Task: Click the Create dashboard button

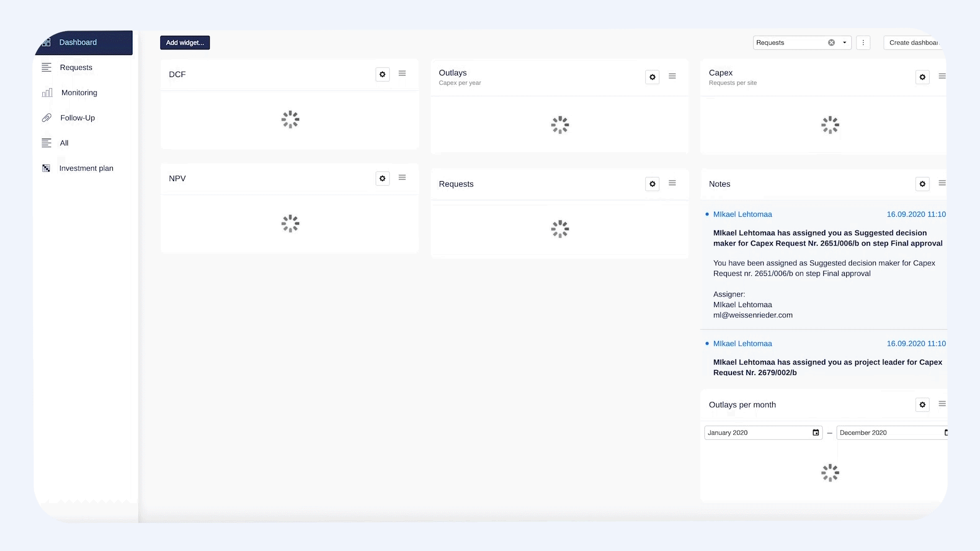Action: (x=914, y=43)
